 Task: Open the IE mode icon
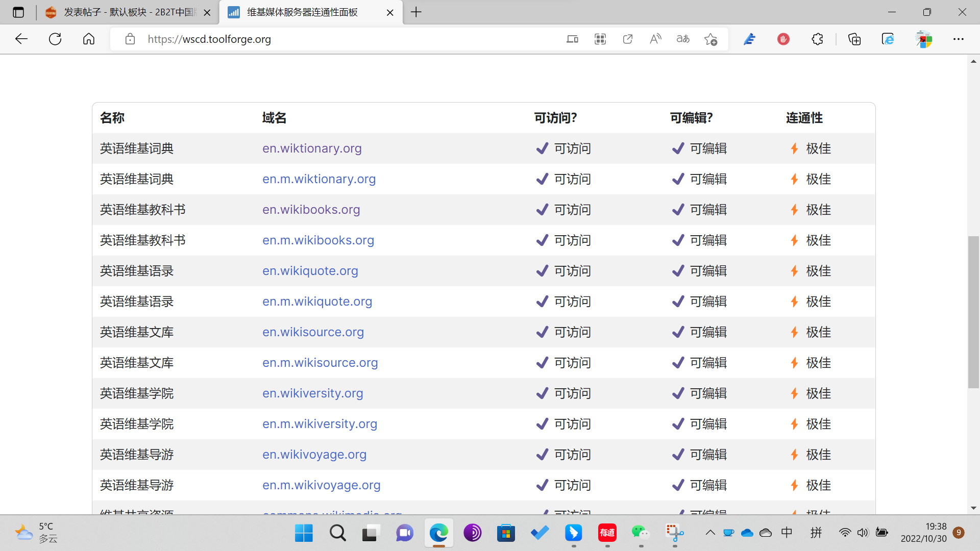[x=888, y=39]
